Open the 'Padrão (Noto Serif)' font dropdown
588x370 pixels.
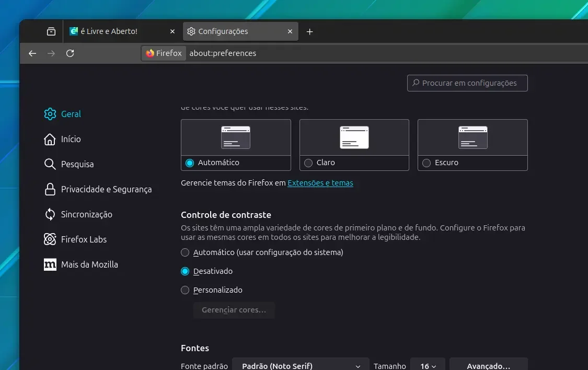[301, 365]
